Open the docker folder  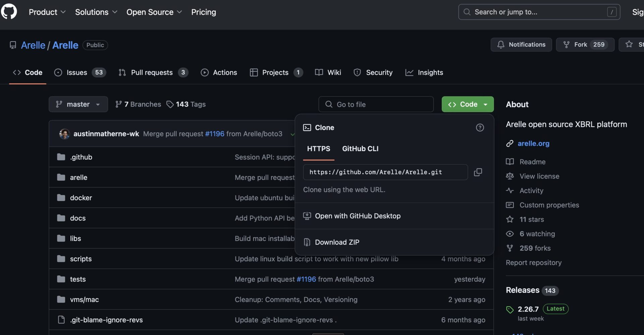tap(81, 198)
